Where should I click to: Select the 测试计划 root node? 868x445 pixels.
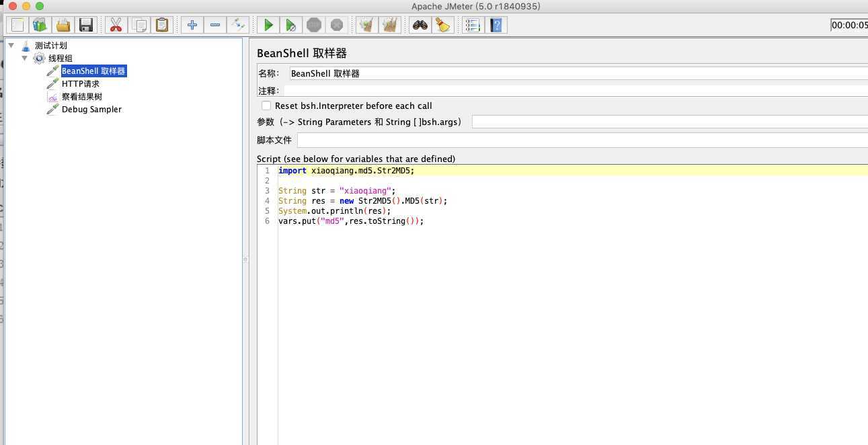(x=51, y=46)
